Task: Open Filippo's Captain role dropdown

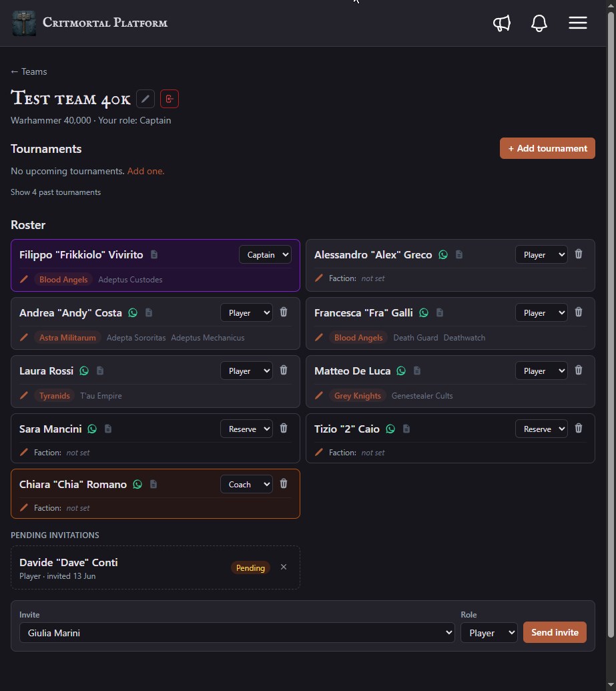Action: point(265,255)
